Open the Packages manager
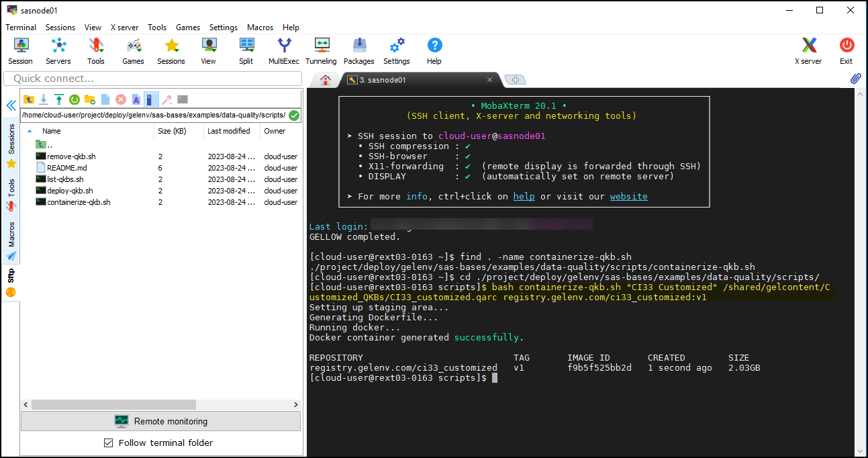868x458 pixels. [358, 50]
